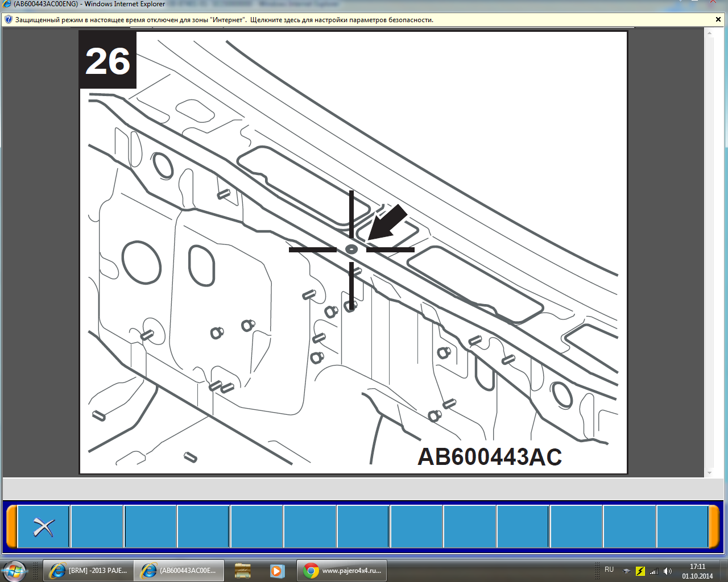Click the scrollbar up arrow
This screenshot has width=728, height=582.
709,33
